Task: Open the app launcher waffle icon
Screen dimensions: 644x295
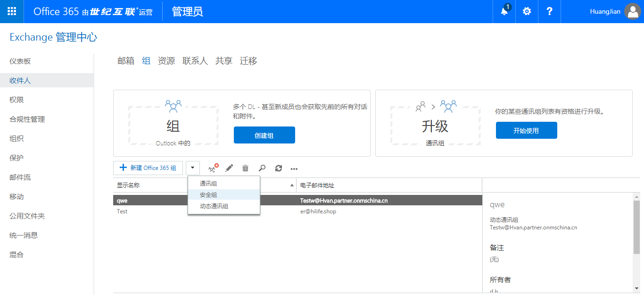Action: 12,11
